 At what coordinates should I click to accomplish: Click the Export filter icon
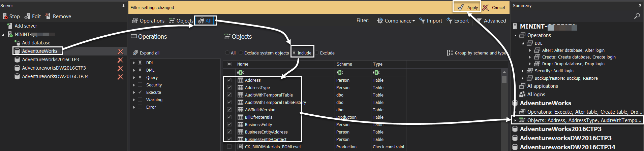coord(449,21)
